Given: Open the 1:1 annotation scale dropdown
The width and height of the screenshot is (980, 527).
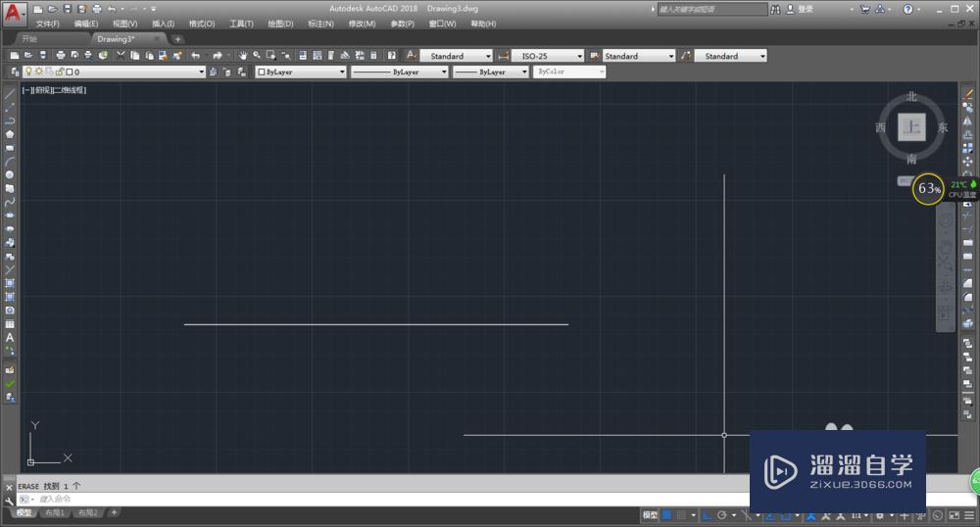Looking at the screenshot, I should point(859,515).
